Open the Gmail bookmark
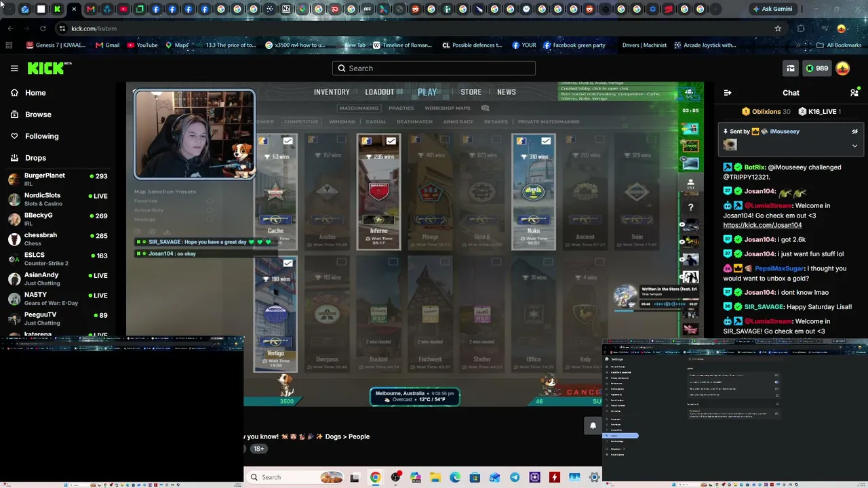 (107, 45)
